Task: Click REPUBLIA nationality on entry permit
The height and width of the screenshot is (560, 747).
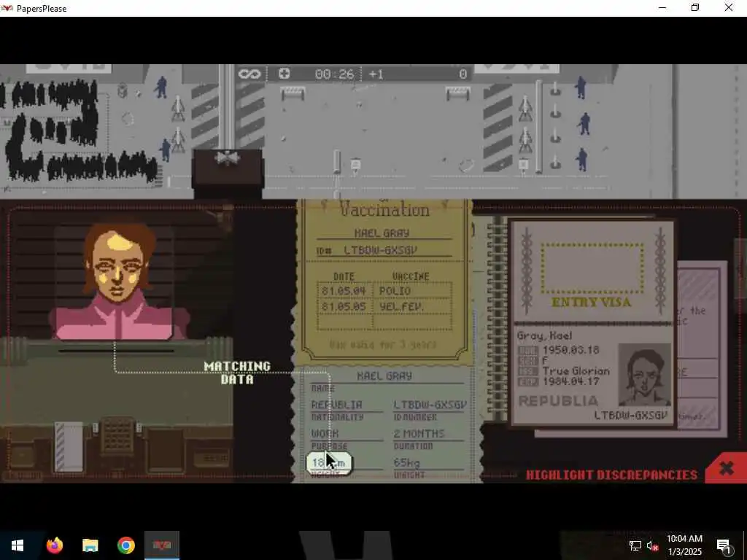Action: (337, 405)
